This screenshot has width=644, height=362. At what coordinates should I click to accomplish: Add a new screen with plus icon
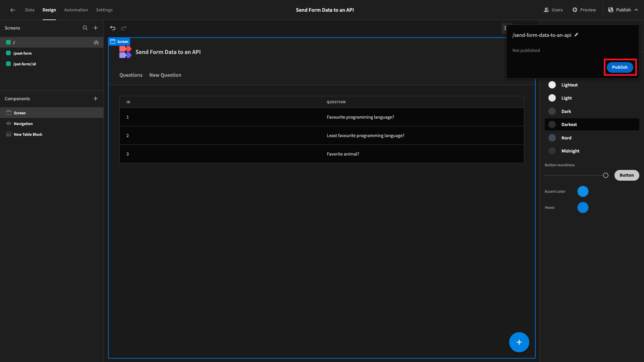pos(96,28)
